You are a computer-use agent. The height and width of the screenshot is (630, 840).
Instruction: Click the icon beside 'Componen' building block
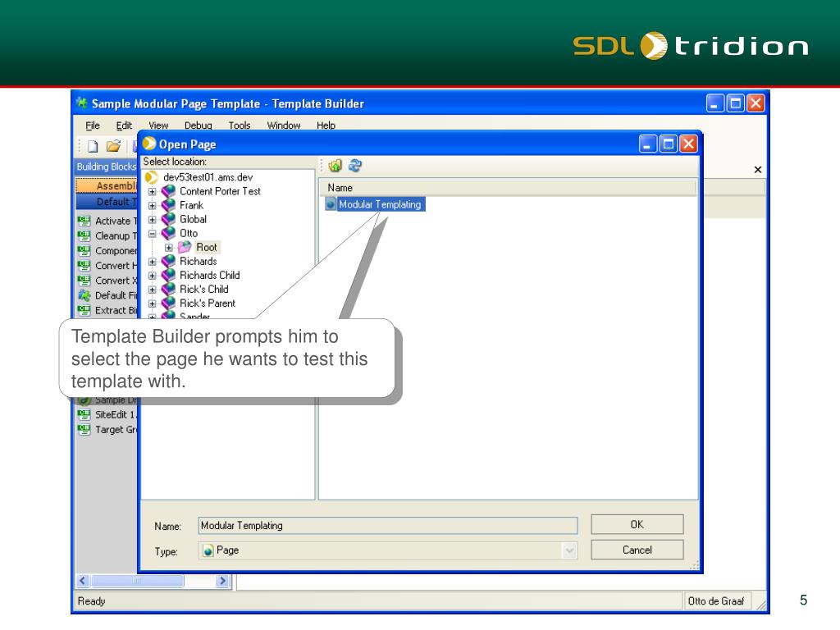click(84, 251)
